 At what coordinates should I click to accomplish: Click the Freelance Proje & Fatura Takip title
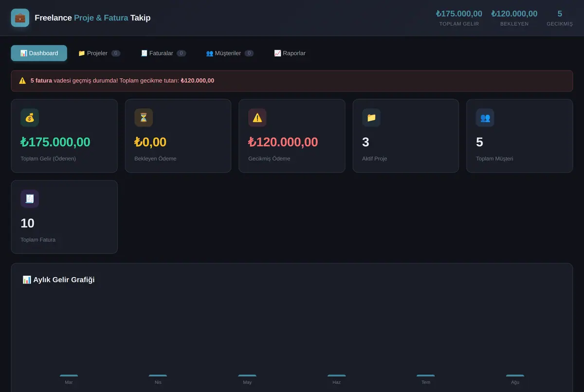(x=92, y=18)
